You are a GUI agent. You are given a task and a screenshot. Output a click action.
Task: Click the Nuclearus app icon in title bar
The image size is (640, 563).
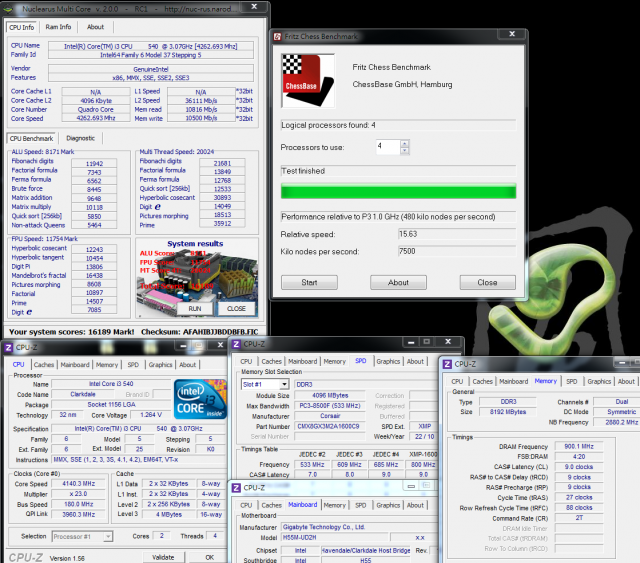(x=8, y=9)
